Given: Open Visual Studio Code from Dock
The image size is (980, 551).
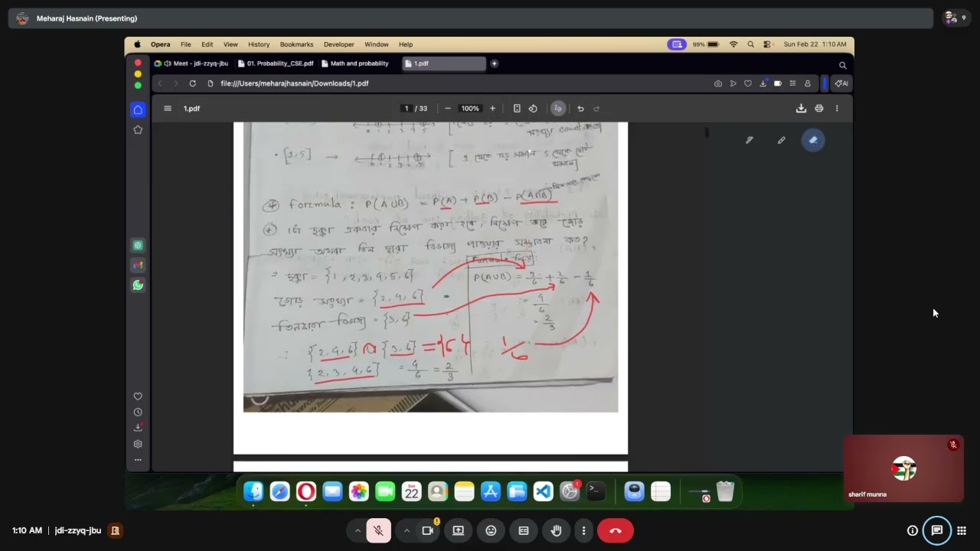Looking at the screenshot, I should pos(544,491).
